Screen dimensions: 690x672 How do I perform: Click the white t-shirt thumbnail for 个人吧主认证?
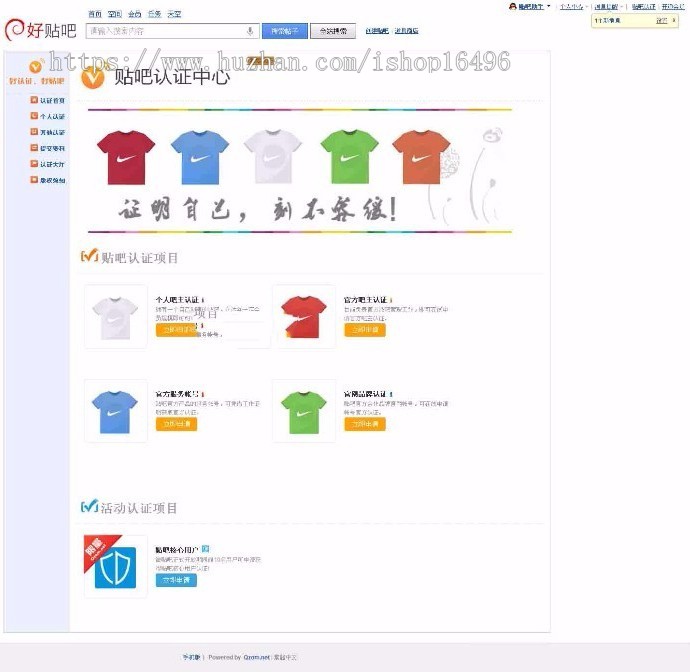pos(115,316)
